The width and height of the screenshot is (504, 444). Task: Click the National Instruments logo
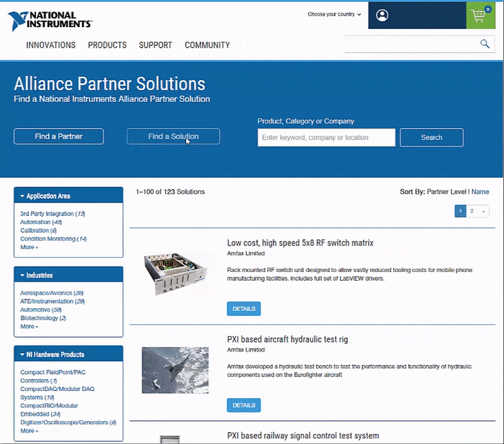49,20
